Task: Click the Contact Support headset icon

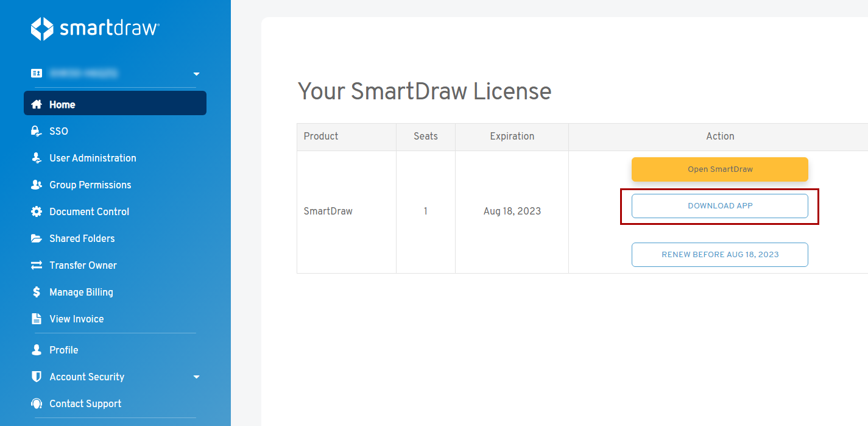Action: click(37, 403)
